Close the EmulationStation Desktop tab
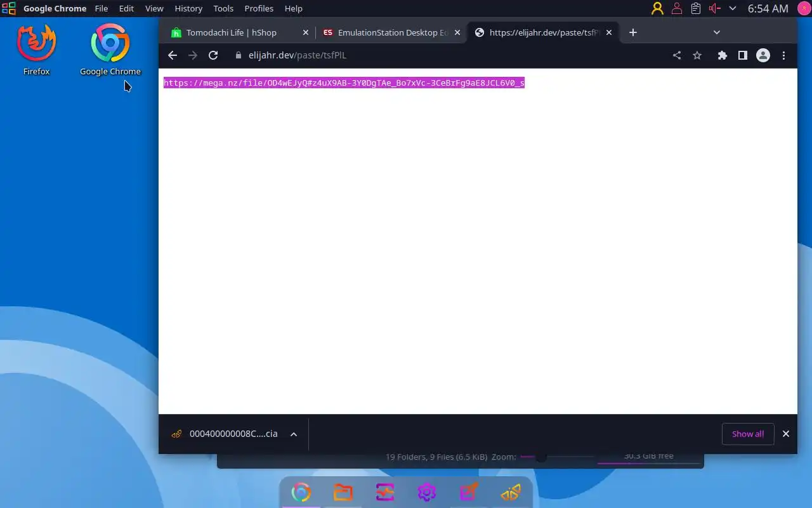This screenshot has width=812, height=508. pos(457,32)
